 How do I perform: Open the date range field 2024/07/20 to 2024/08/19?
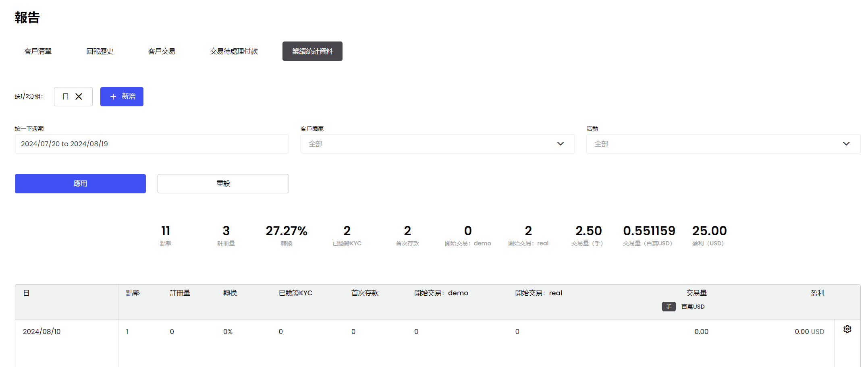point(152,144)
